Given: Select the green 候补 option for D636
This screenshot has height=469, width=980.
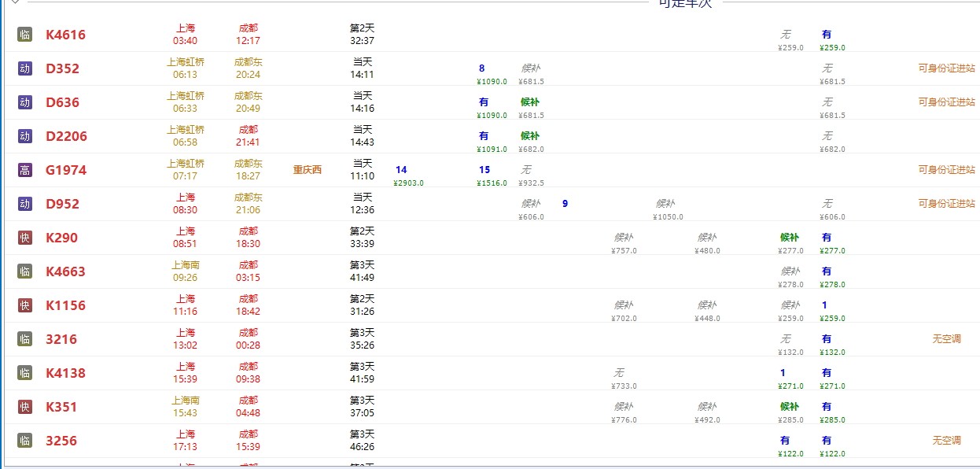Looking at the screenshot, I should point(530,102).
